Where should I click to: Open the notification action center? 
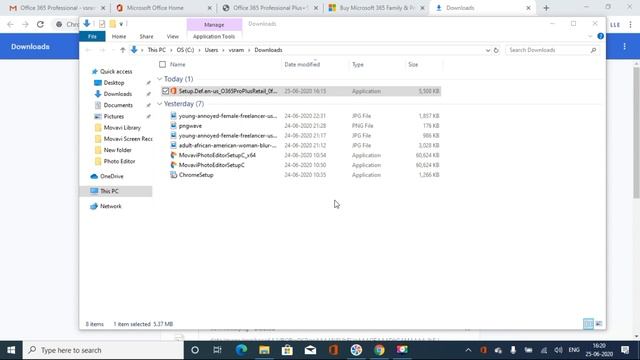coord(624,350)
